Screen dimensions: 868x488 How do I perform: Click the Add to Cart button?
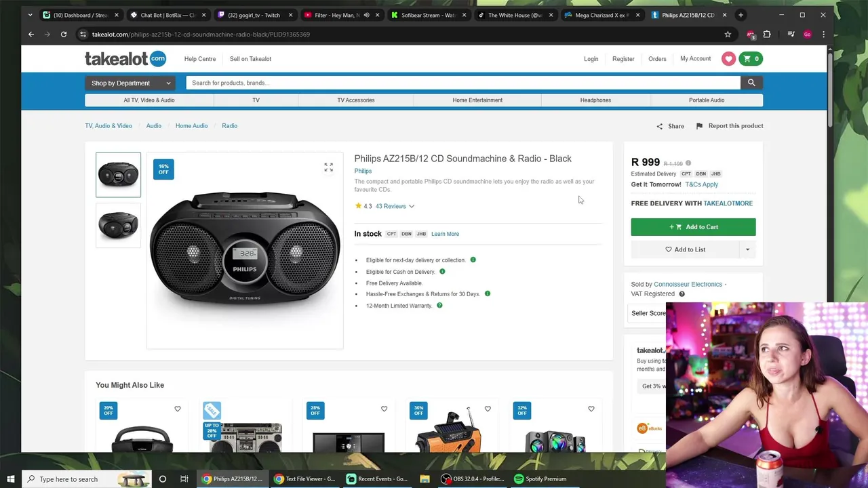pos(693,227)
